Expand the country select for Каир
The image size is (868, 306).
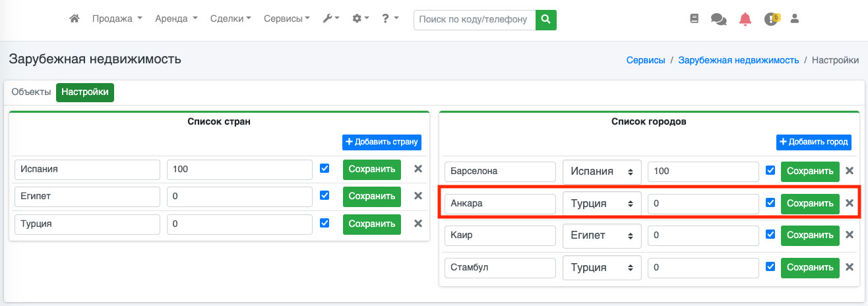(602, 235)
